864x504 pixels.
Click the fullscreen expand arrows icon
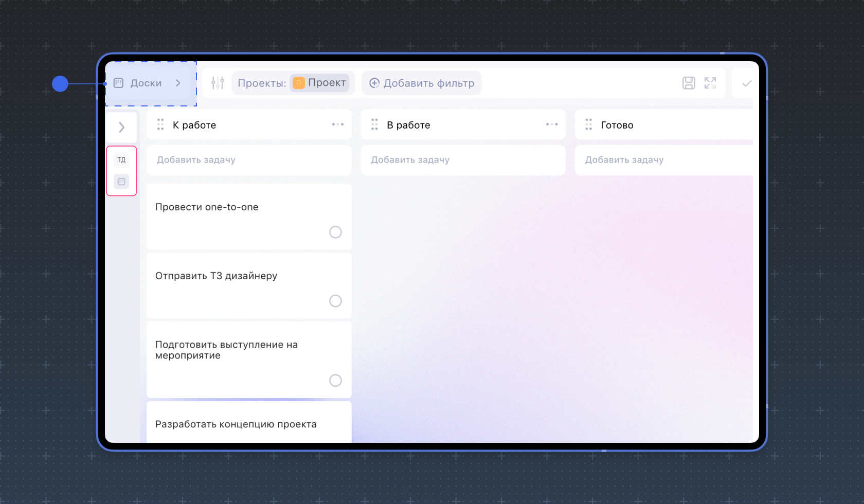pos(710,83)
